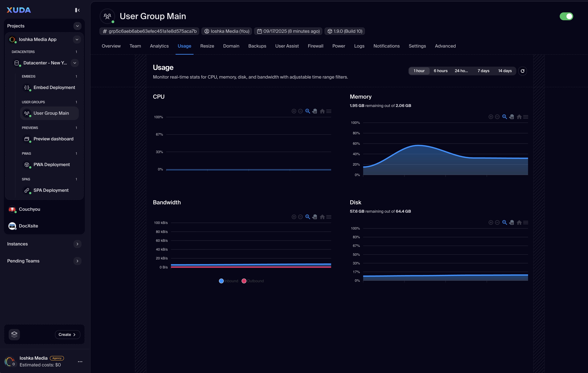Collapse the sidebar with the panel icon
Image resolution: width=588 pixels, height=373 pixels.
pos(77,10)
